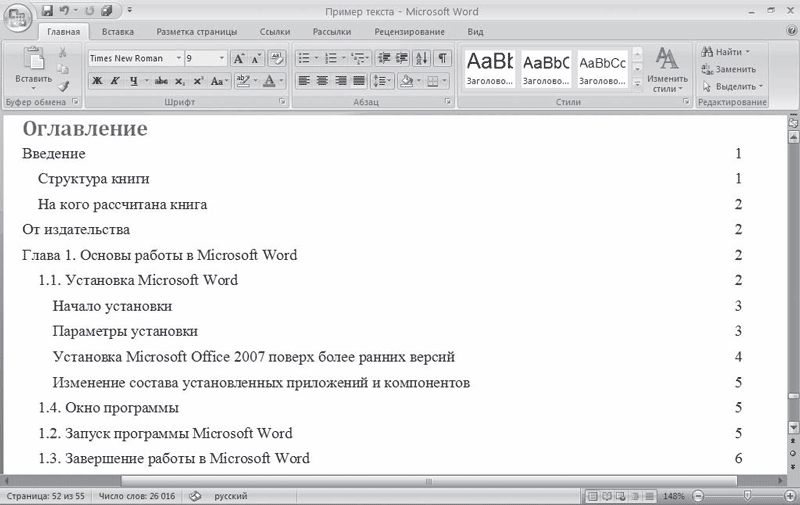The height and width of the screenshot is (505, 800).
Task: Align text to the right
Action: coord(340,81)
